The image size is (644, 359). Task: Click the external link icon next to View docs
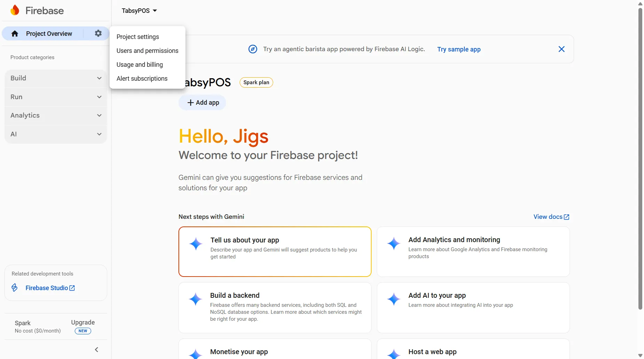click(x=566, y=217)
